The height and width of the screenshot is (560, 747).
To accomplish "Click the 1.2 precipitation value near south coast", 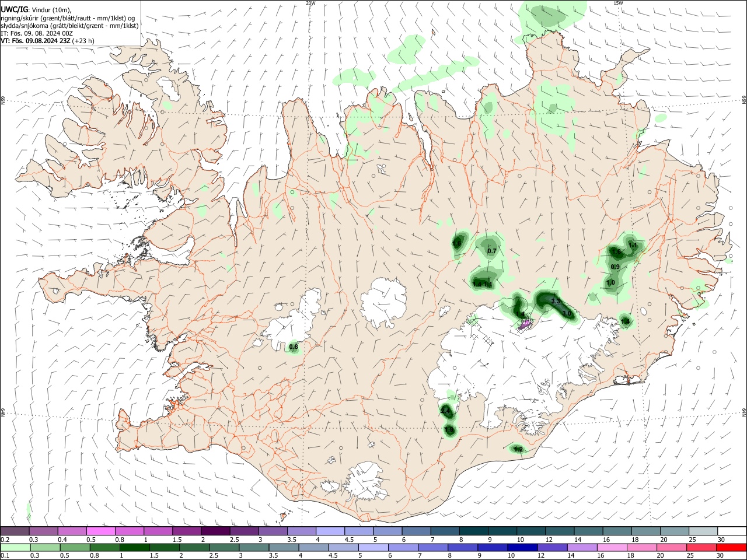I will click(x=518, y=449).
